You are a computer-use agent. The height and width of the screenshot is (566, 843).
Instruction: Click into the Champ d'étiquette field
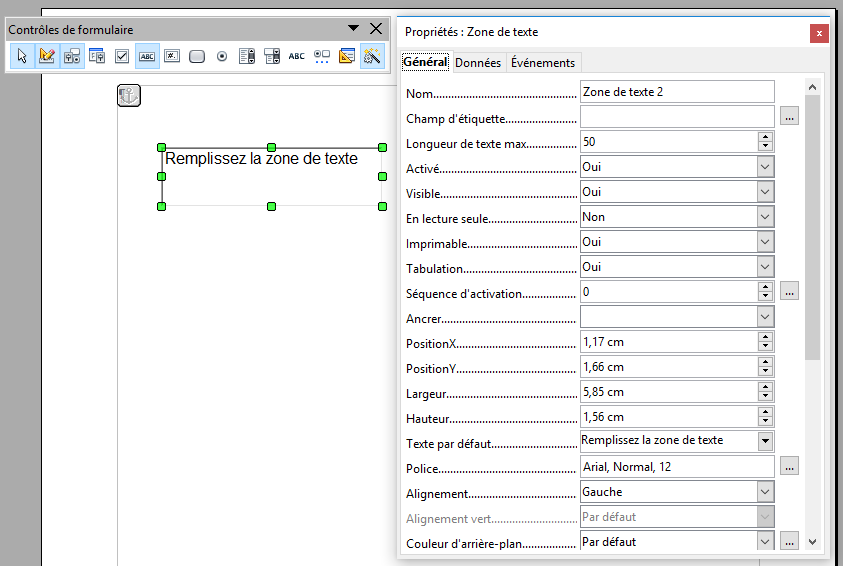pos(677,117)
